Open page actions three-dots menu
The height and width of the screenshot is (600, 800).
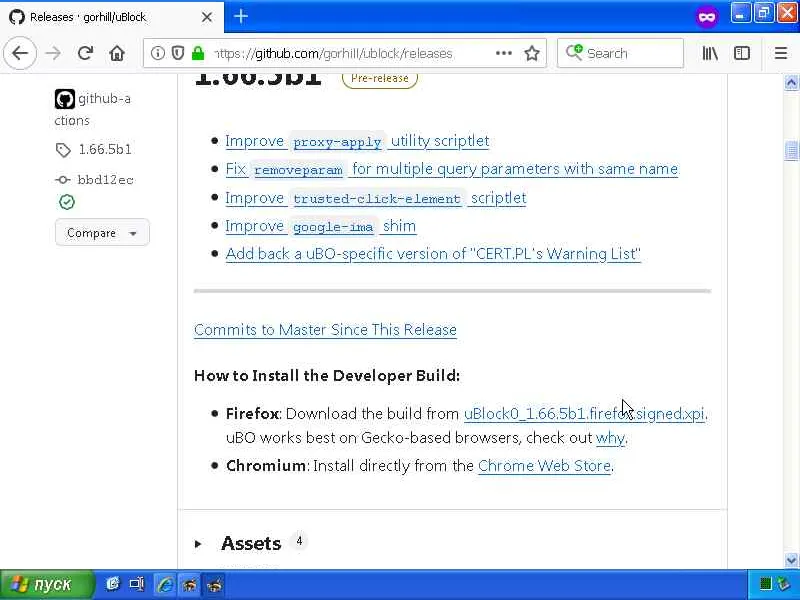[x=504, y=53]
